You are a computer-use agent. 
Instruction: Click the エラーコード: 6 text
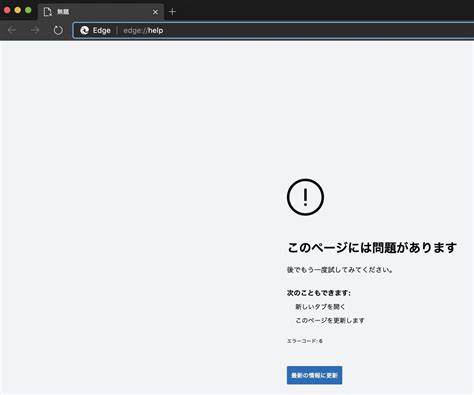click(305, 341)
